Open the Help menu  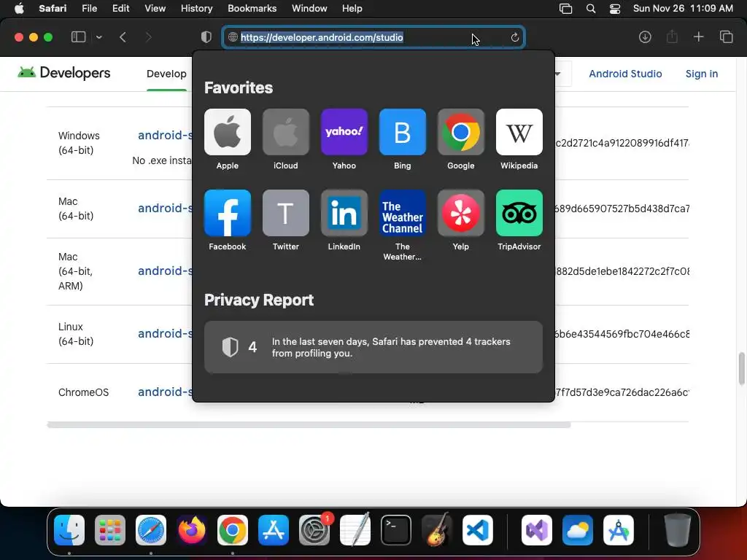point(352,9)
